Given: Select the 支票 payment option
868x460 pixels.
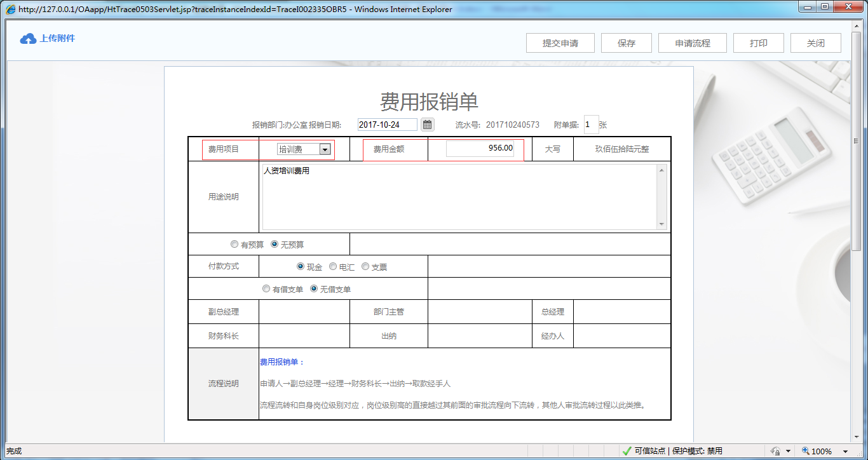Looking at the screenshot, I should (x=365, y=266).
